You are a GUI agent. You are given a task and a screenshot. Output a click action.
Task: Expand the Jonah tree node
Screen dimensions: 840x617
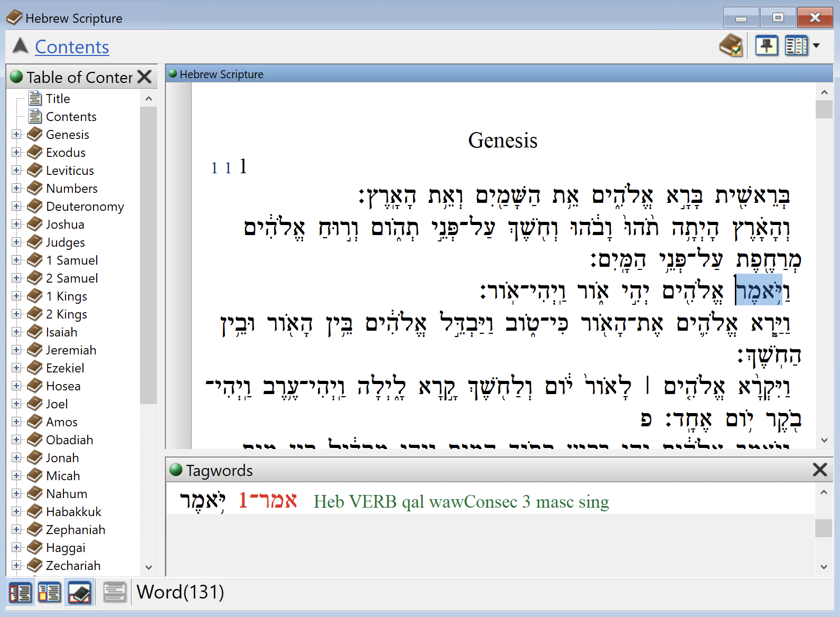pos(16,458)
